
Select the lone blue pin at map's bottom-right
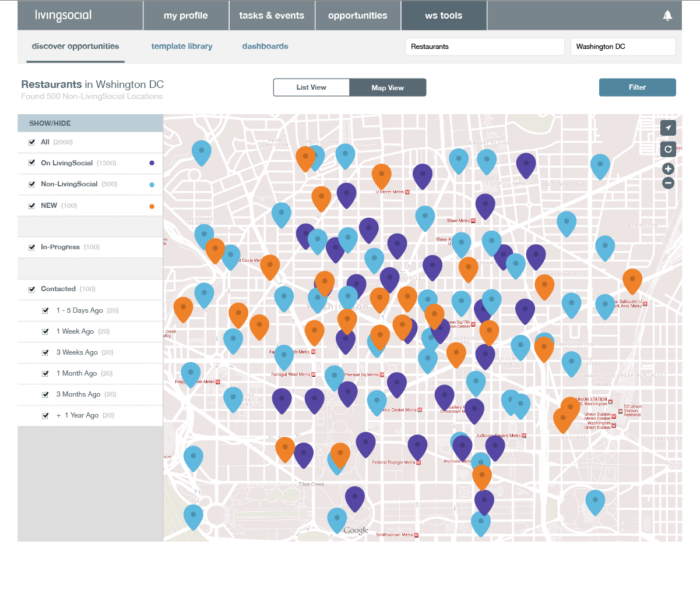(595, 501)
